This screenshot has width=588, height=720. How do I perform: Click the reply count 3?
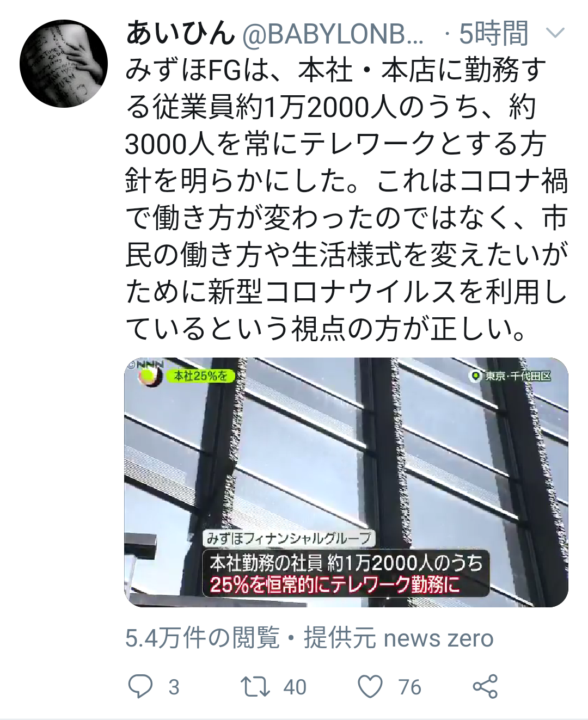pyautogui.click(x=174, y=687)
